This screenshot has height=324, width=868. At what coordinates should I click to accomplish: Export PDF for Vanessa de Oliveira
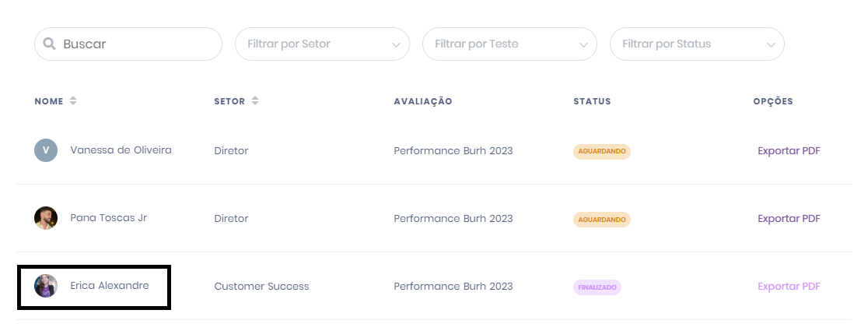(789, 151)
